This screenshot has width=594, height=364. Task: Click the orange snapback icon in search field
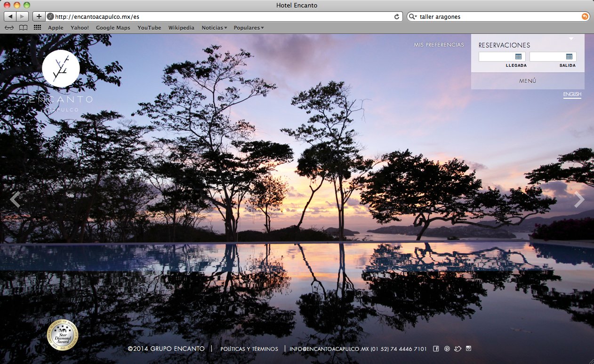(x=585, y=16)
